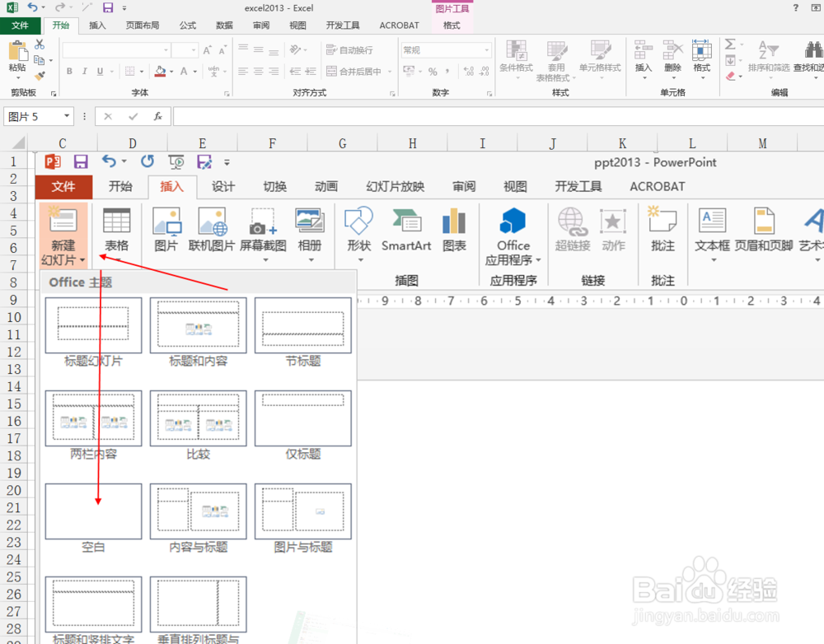Open PowerPoint Transitions tab
The image size is (824, 644).
(275, 186)
